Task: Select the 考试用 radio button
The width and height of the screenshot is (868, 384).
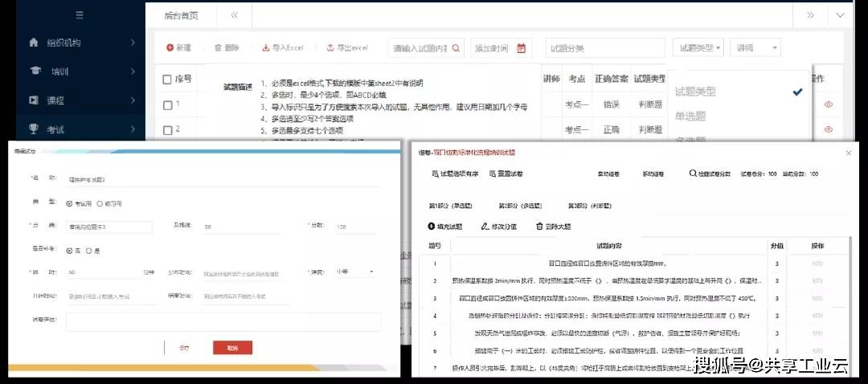Action: (69, 203)
